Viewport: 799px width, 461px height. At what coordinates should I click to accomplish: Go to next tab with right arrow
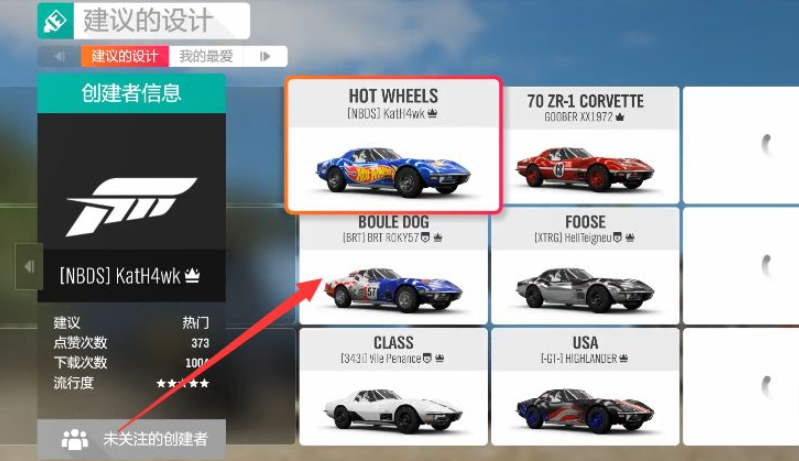(x=265, y=56)
